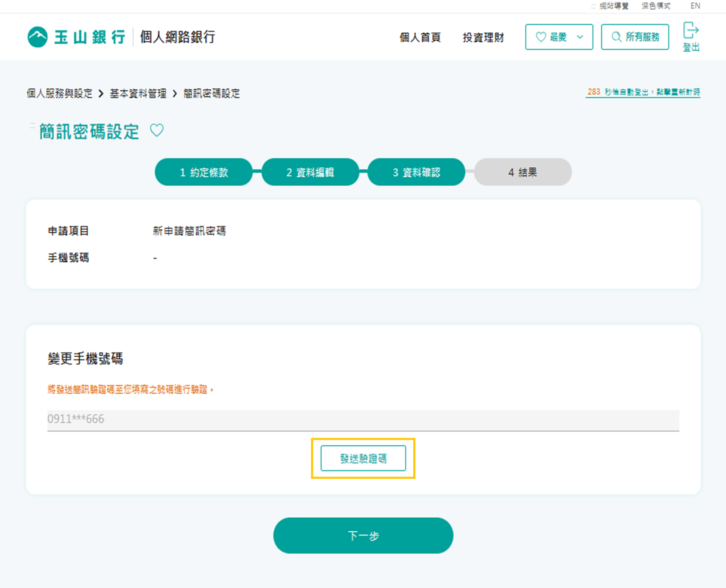Viewport: 726px width, 588px height.
Task: Open the 最愛 favorites dropdown
Action: tap(559, 37)
